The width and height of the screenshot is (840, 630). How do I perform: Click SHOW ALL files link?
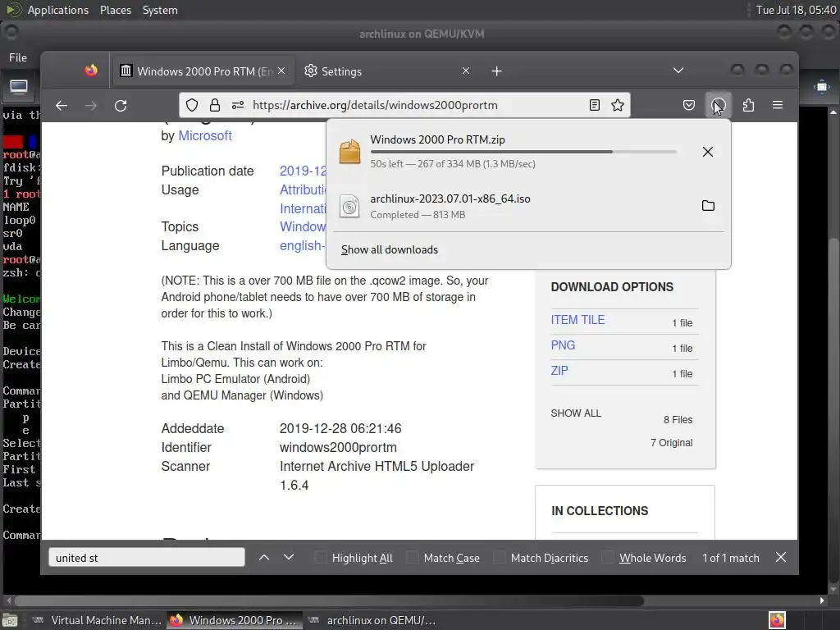click(576, 413)
